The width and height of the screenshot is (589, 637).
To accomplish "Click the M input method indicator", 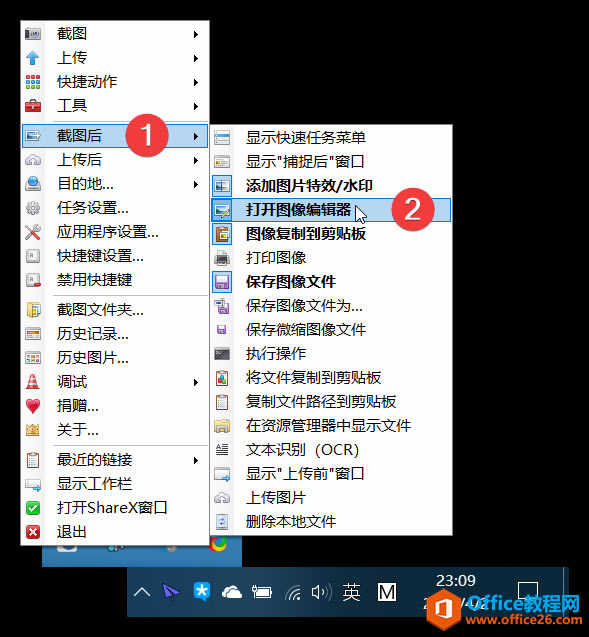I will (x=387, y=592).
